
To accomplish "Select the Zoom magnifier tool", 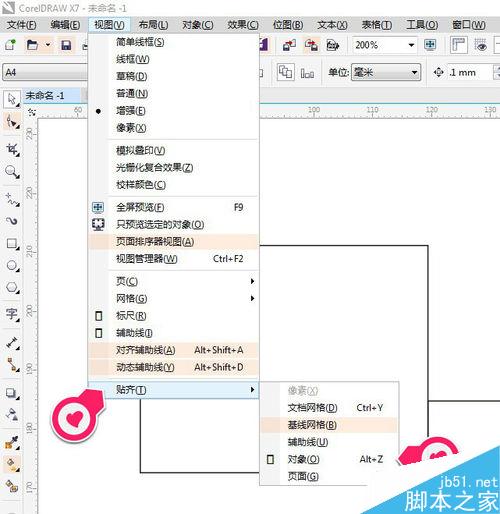I will coord(12,172).
